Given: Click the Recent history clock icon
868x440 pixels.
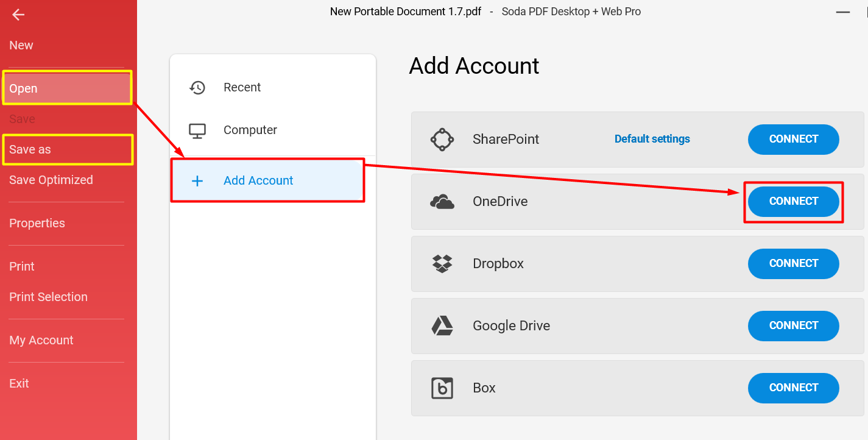Looking at the screenshot, I should pyautogui.click(x=197, y=87).
